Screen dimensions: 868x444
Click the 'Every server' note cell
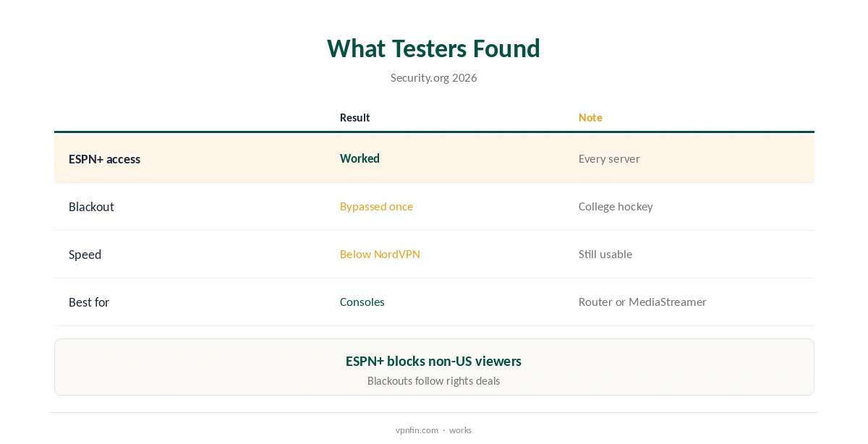[x=609, y=158]
